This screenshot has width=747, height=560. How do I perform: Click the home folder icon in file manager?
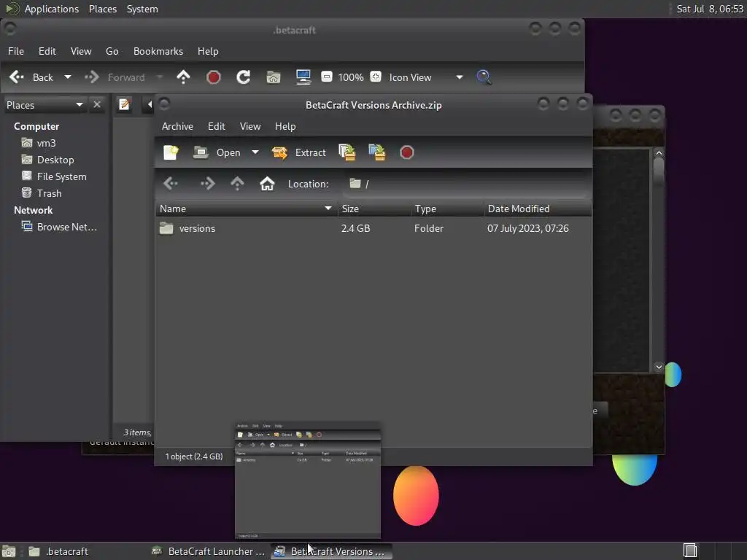coord(274,77)
